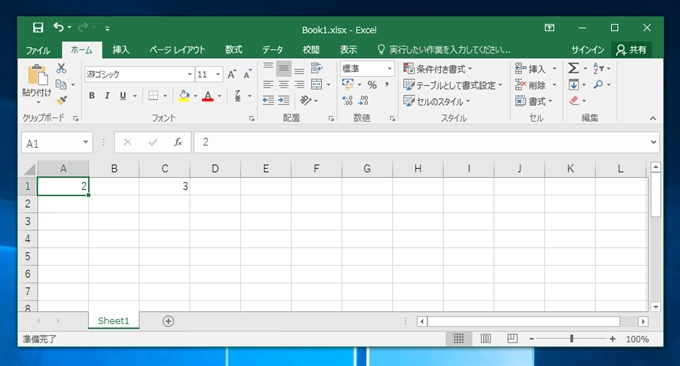Open the font size dropdown

click(x=218, y=74)
